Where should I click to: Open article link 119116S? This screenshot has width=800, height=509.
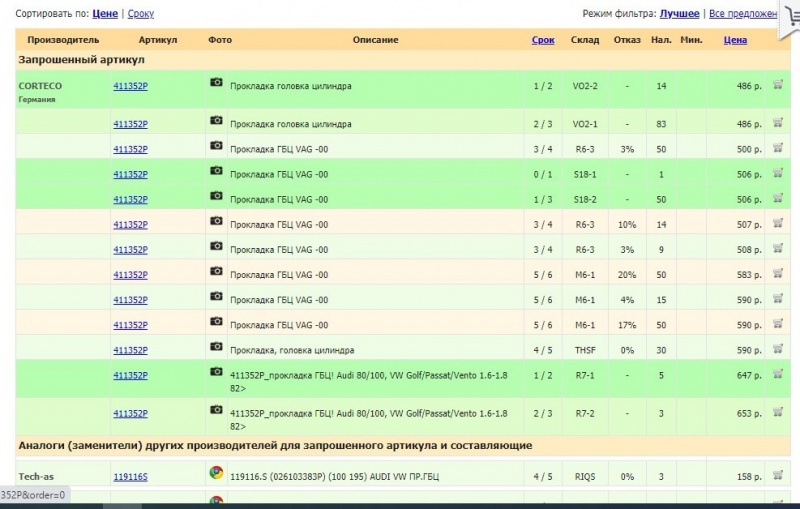pos(130,477)
